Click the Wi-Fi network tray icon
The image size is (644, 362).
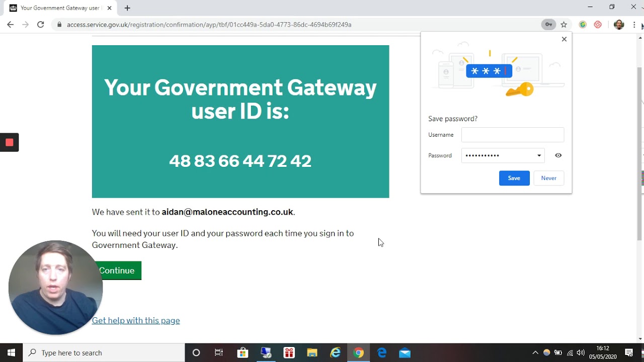tap(570, 353)
